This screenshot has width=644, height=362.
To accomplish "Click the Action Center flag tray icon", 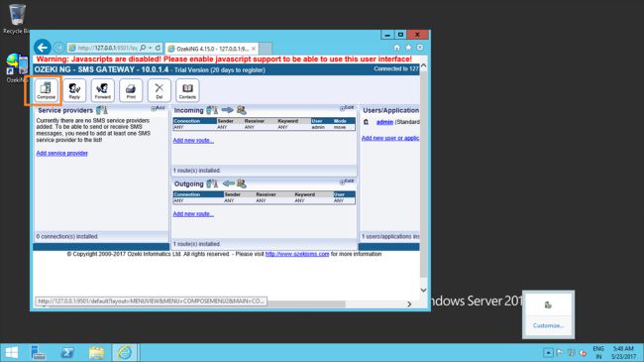I will (x=560, y=352).
